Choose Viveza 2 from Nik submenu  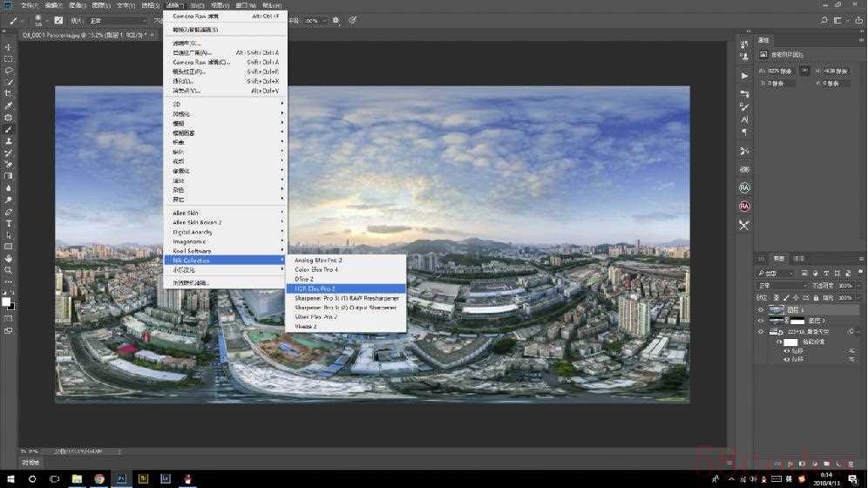tap(345, 327)
